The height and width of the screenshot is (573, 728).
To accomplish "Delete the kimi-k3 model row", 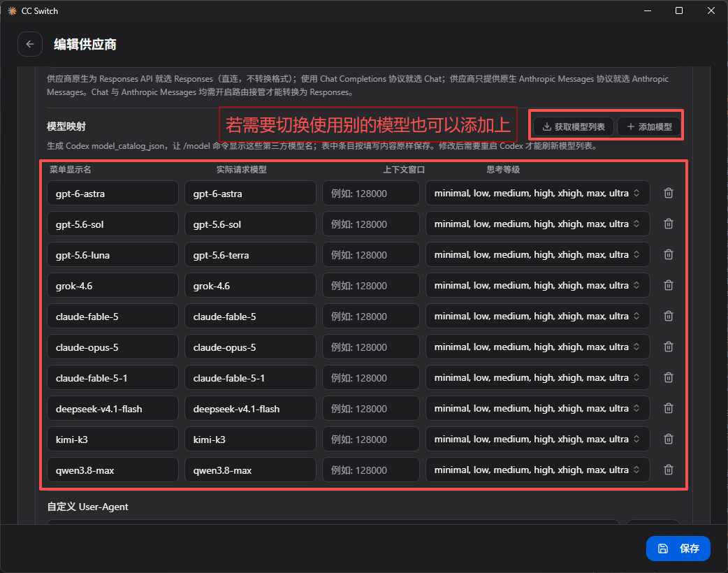I will coord(668,440).
